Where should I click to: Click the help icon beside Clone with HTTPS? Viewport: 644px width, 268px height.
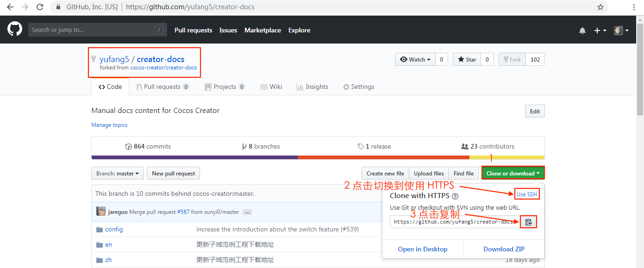pyautogui.click(x=455, y=196)
